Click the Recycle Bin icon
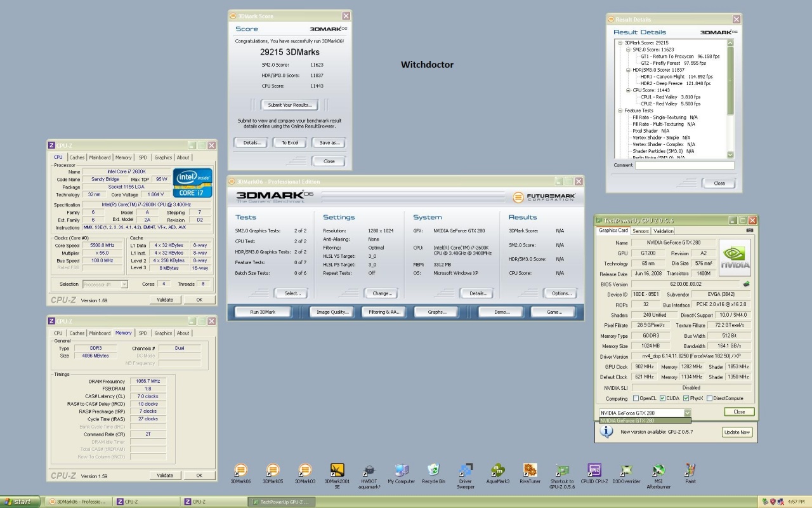This screenshot has width=812, height=508. 433,471
